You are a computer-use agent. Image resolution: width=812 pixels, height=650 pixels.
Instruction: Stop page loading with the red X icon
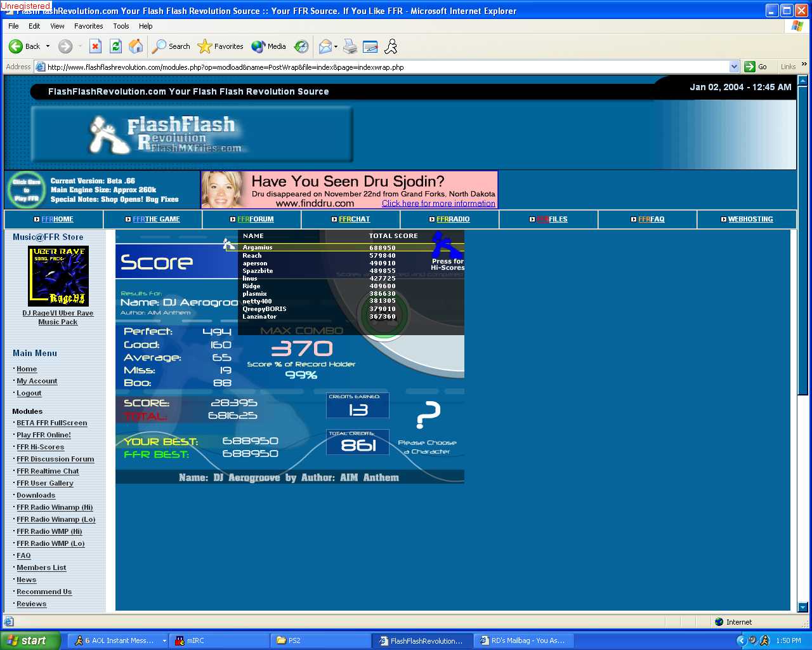95,46
